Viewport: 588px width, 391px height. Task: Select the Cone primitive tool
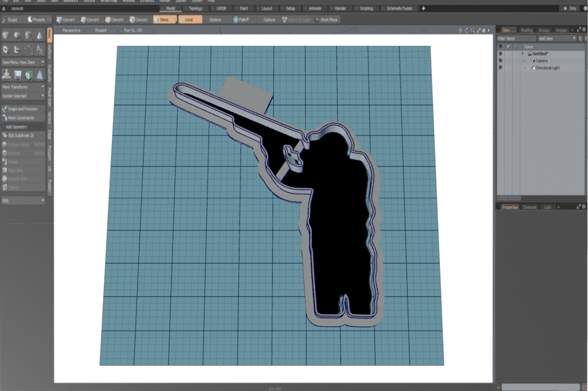[x=40, y=35]
